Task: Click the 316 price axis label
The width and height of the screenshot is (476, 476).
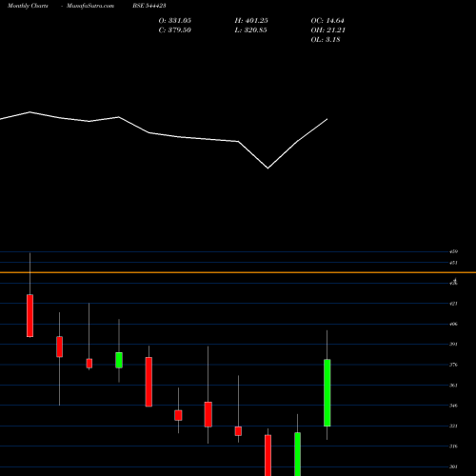Action: click(454, 446)
